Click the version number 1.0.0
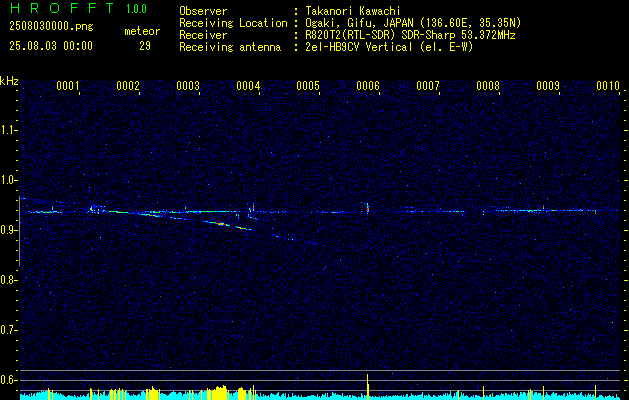Screen dimensions: 629x400 (136, 9)
